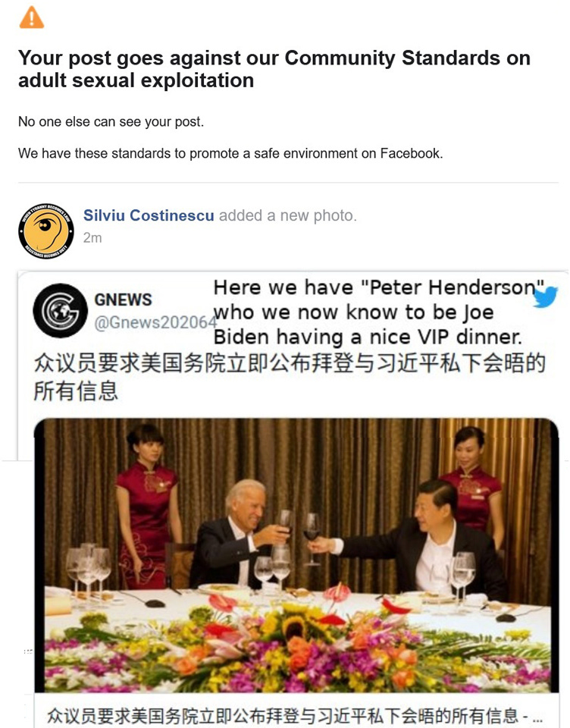Viewport: 570px width, 728px height.
Task: Click the @Gnews202064 handle
Action: [155, 323]
